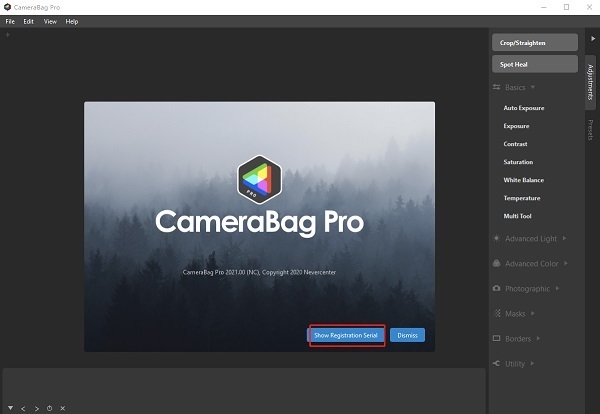This screenshot has width=600, height=414.
Task: Expand the Photographic section
Action: tap(558, 288)
